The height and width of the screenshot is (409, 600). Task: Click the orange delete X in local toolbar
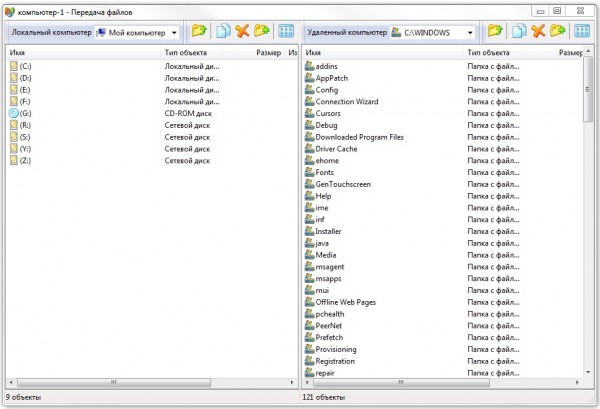(x=242, y=31)
